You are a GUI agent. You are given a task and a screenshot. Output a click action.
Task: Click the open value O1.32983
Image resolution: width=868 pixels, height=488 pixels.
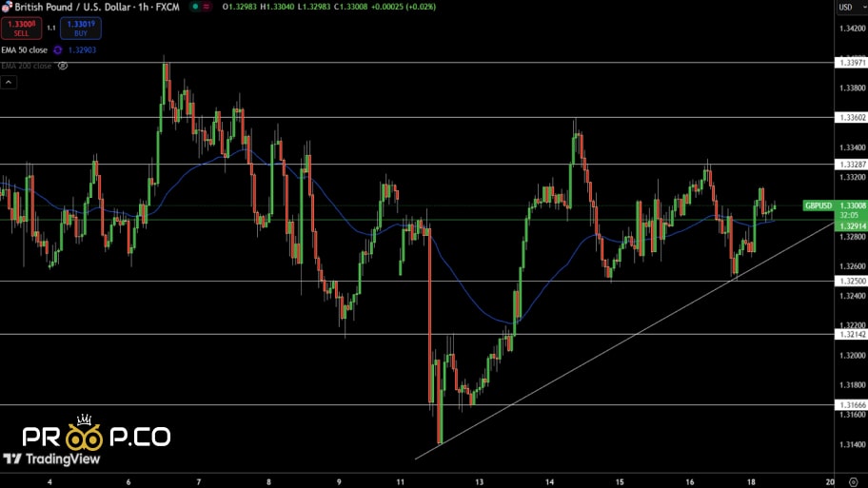240,8
